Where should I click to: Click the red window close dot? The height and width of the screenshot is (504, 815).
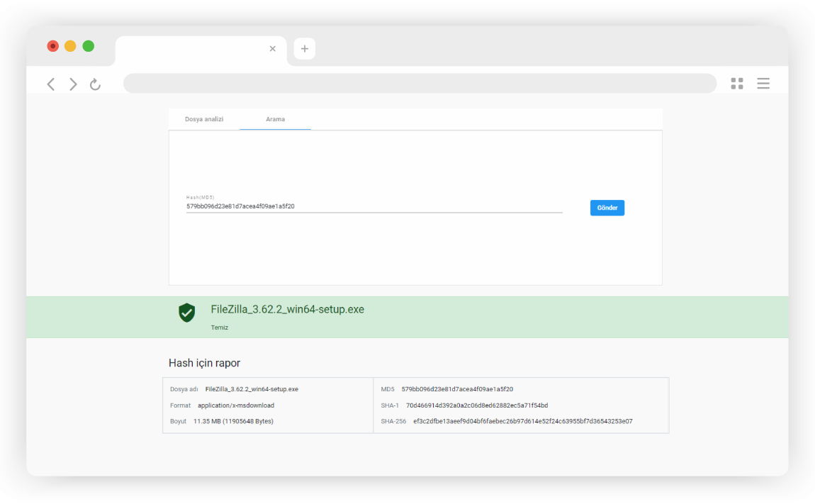tap(52, 46)
